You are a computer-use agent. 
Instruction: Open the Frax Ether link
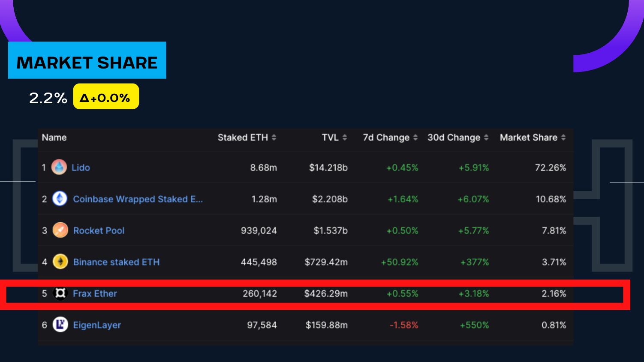click(95, 293)
